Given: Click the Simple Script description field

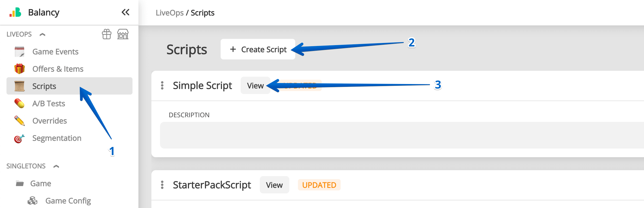Looking at the screenshot, I should (400, 135).
